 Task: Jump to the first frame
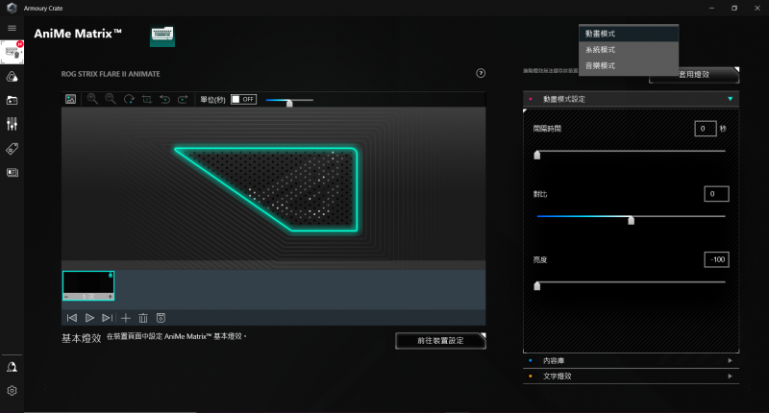point(72,318)
